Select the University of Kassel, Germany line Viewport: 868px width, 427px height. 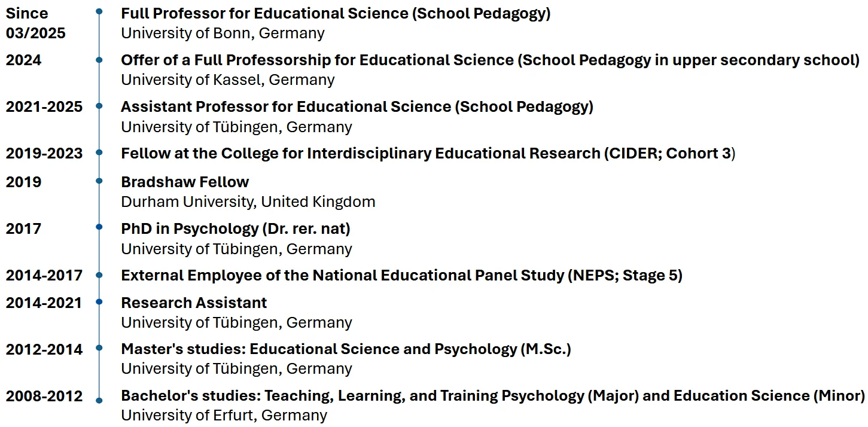[227, 80]
